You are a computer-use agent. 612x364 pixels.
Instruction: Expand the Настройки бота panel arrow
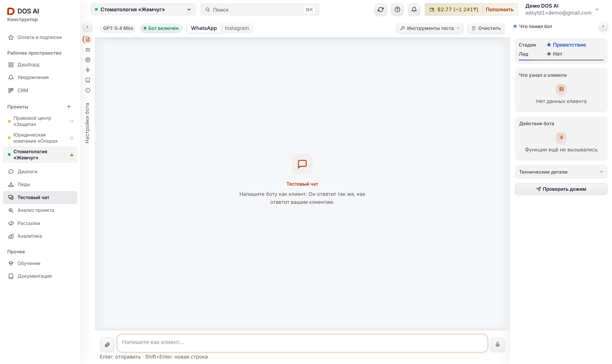pyautogui.click(x=87, y=27)
